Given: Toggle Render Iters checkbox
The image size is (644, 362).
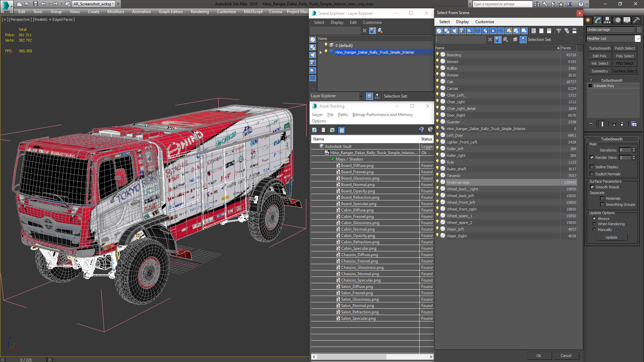Looking at the screenshot, I should click(592, 158).
